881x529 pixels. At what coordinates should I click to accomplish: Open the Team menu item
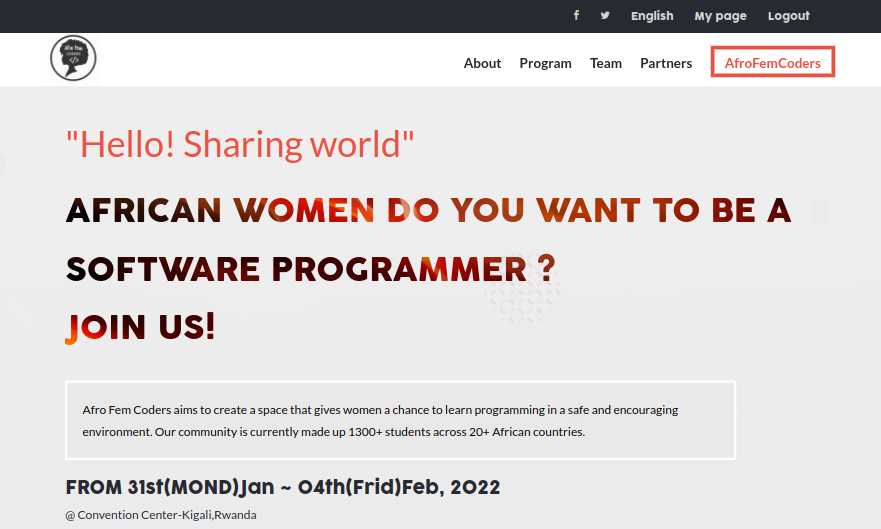click(605, 63)
